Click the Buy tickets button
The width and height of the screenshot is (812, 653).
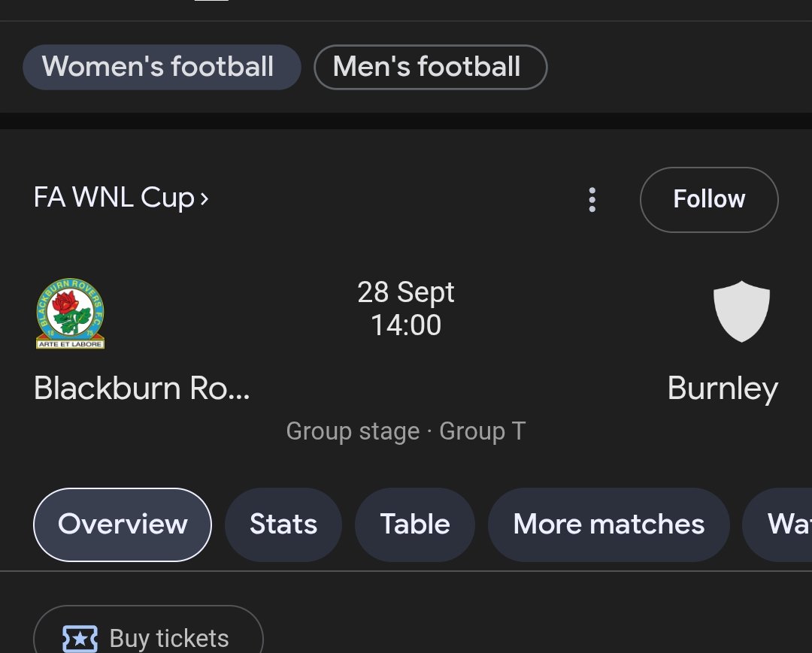coord(149,630)
